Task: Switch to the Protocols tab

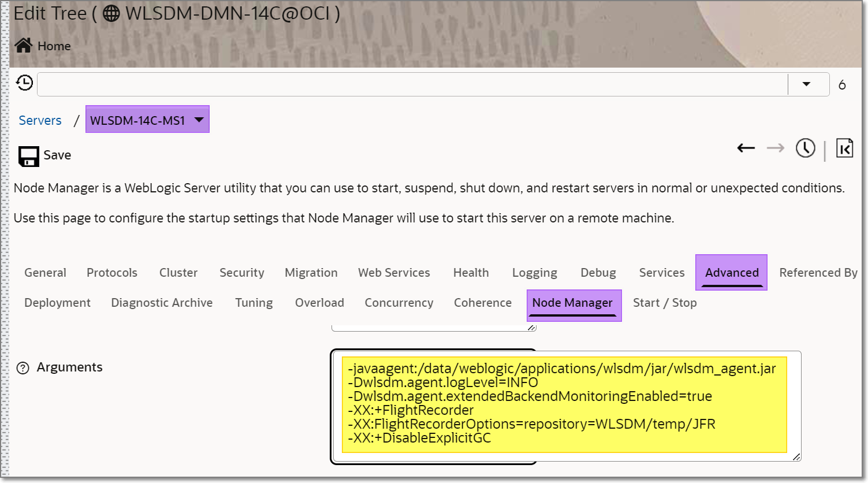Action: (112, 273)
